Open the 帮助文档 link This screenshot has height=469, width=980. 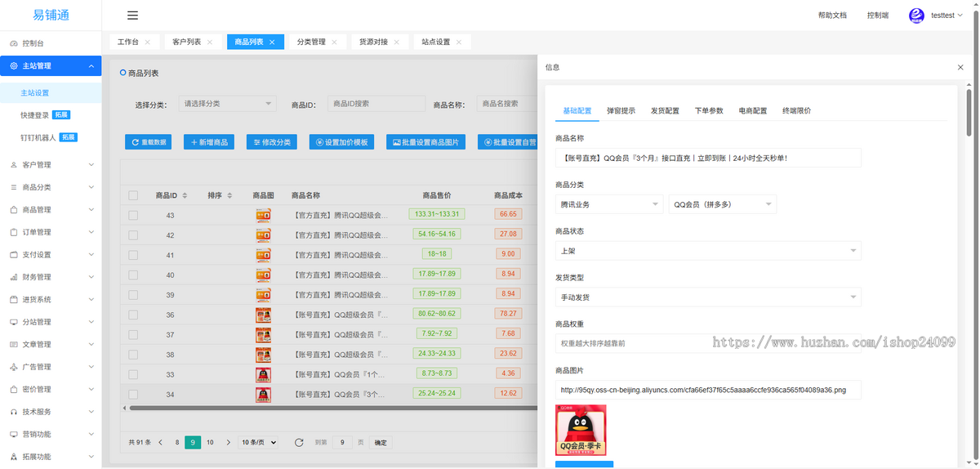click(x=832, y=16)
